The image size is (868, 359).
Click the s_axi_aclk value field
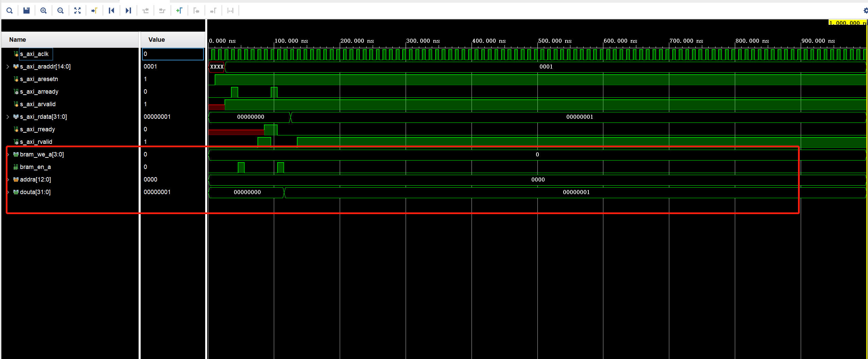(x=173, y=54)
